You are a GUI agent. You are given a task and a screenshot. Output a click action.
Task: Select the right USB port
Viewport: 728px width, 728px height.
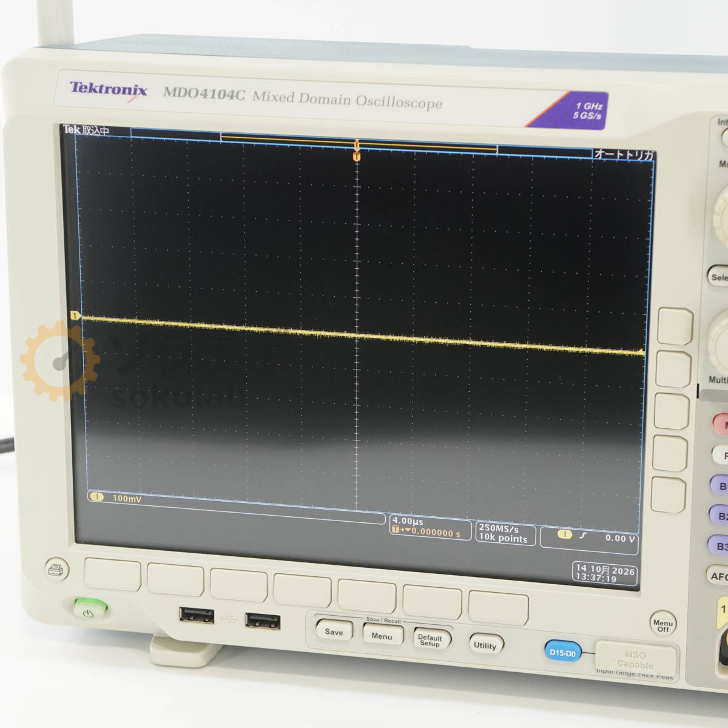(263, 621)
